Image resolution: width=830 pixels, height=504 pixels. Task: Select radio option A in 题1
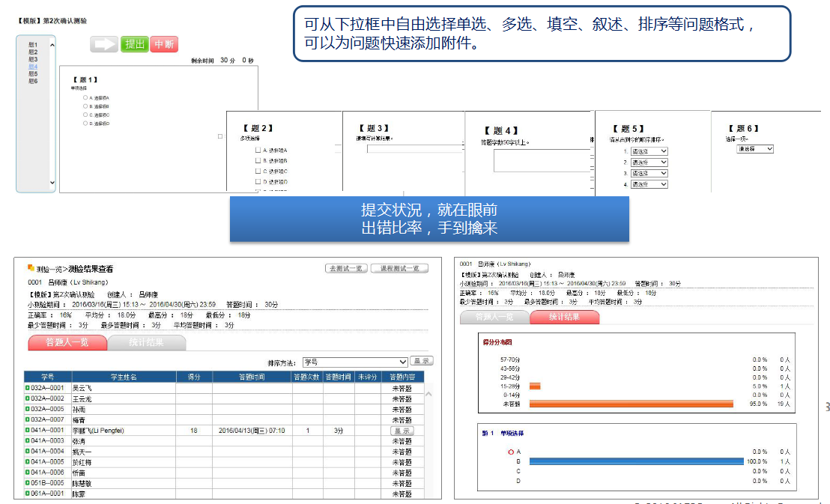pyautogui.click(x=85, y=97)
